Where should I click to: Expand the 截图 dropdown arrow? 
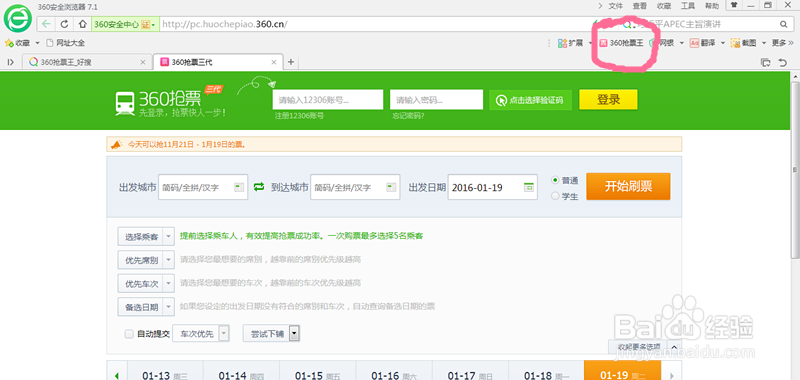[764, 43]
